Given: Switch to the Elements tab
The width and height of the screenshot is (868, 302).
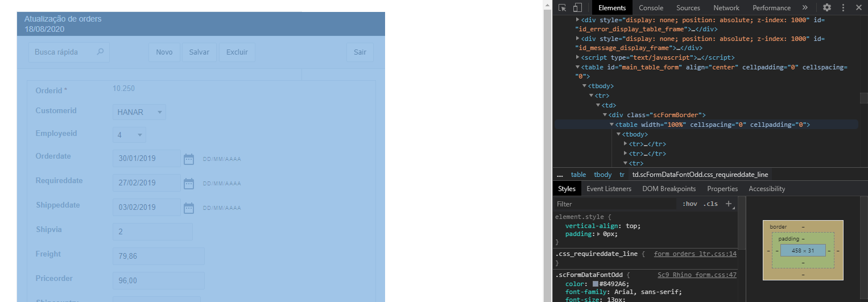Looking at the screenshot, I should (612, 7).
